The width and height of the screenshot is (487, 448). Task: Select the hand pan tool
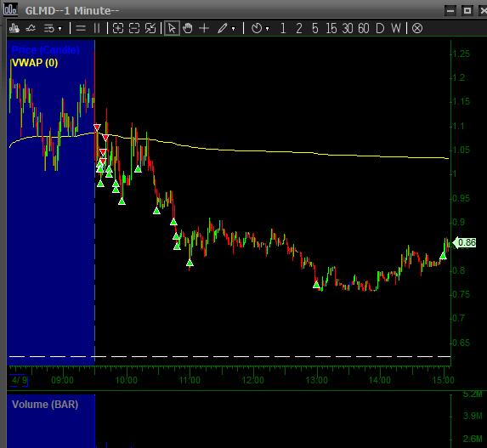pos(188,28)
